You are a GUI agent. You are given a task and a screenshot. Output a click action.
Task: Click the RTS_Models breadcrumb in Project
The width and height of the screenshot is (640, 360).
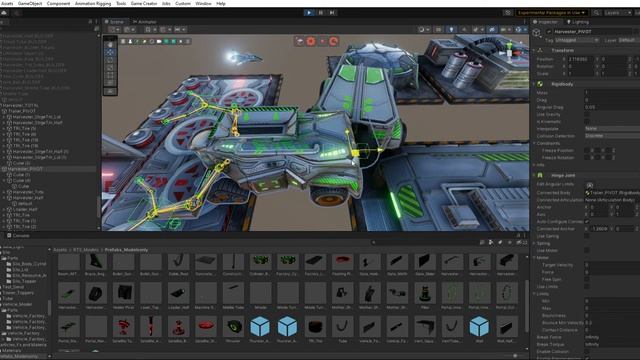pyautogui.click(x=86, y=250)
